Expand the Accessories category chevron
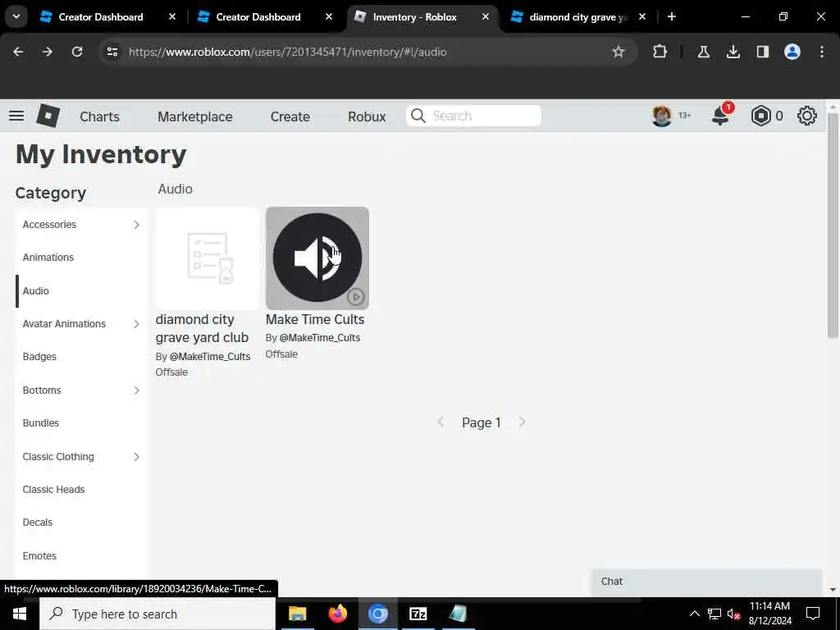This screenshot has width=840, height=630. tap(136, 225)
